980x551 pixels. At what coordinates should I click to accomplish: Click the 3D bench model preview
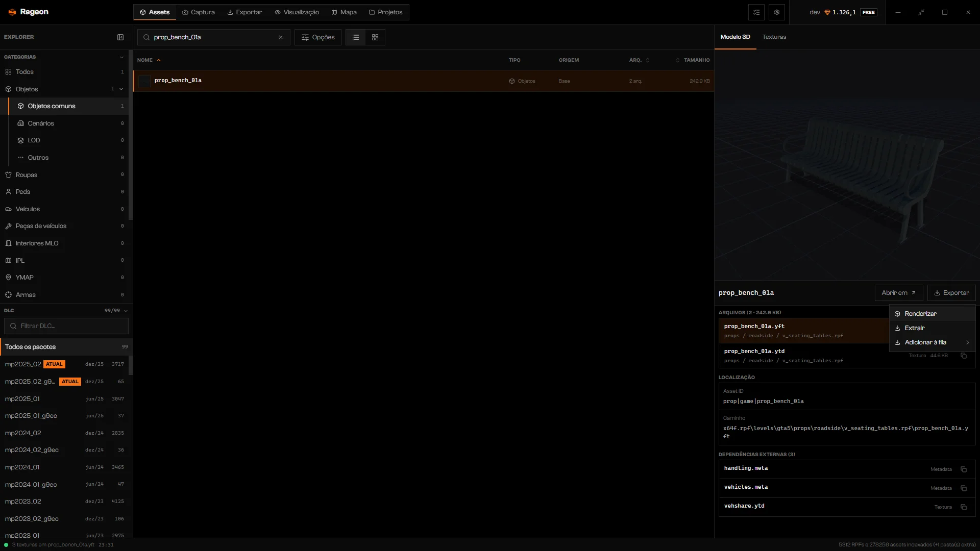(x=847, y=165)
